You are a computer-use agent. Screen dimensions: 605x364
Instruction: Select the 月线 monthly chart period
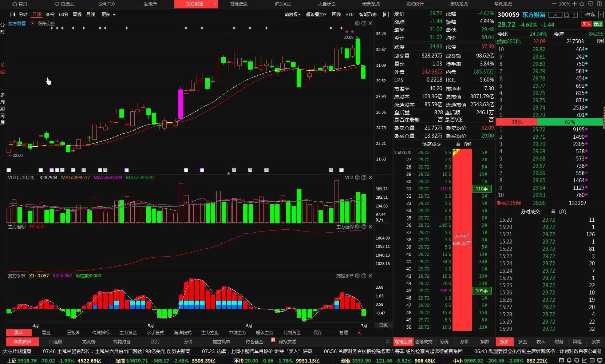[91, 15]
